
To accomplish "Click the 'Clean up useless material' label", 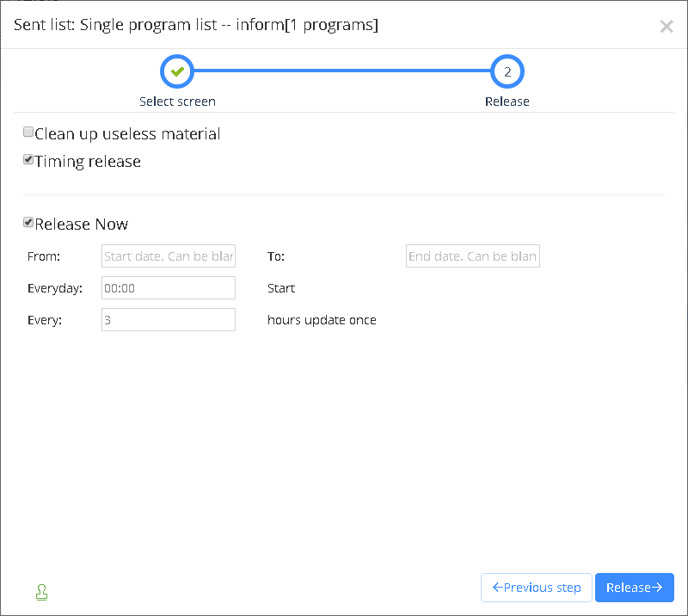I will (x=127, y=134).
